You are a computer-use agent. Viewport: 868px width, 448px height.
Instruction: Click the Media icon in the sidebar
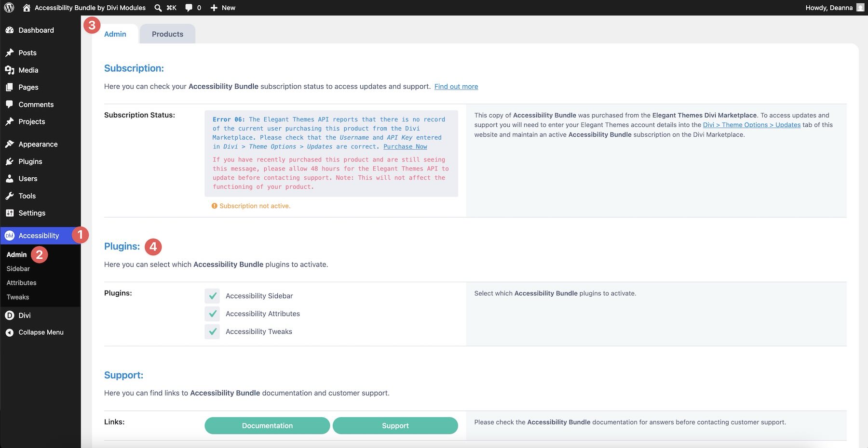pos(10,70)
